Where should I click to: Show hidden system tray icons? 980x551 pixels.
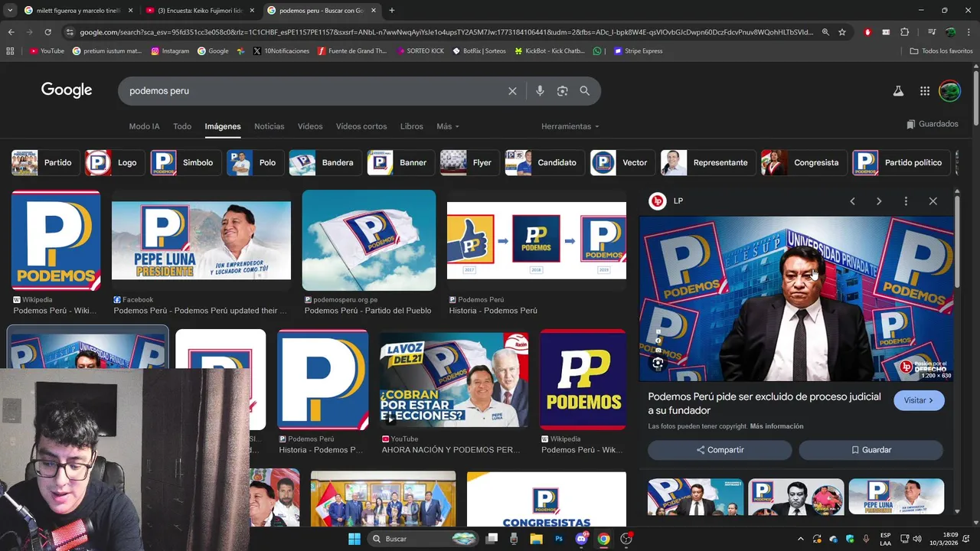(801, 539)
